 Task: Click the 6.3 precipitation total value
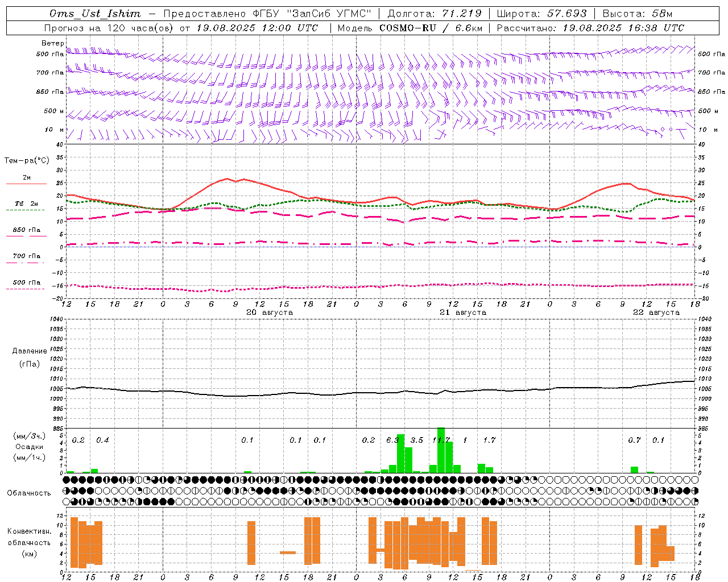pyautogui.click(x=392, y=440)
